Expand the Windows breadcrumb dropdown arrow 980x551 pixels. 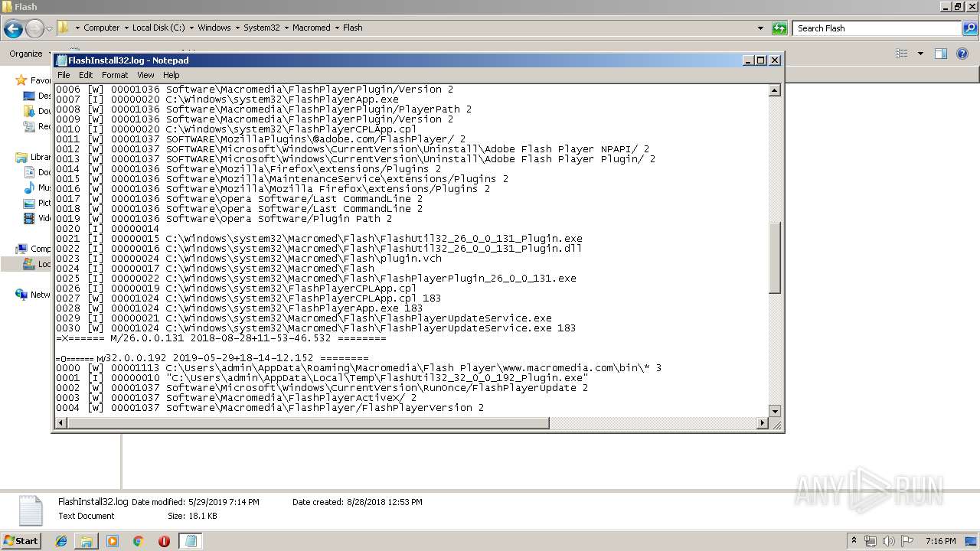(237, 28)
